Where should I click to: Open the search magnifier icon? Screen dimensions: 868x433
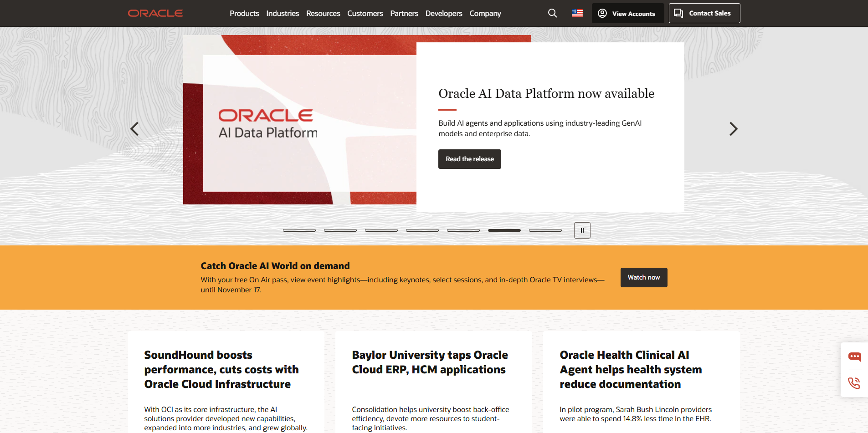[x=552, y=13]
